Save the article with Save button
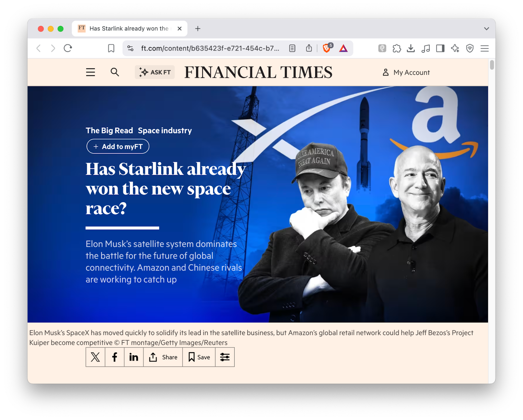 (199, 357)
